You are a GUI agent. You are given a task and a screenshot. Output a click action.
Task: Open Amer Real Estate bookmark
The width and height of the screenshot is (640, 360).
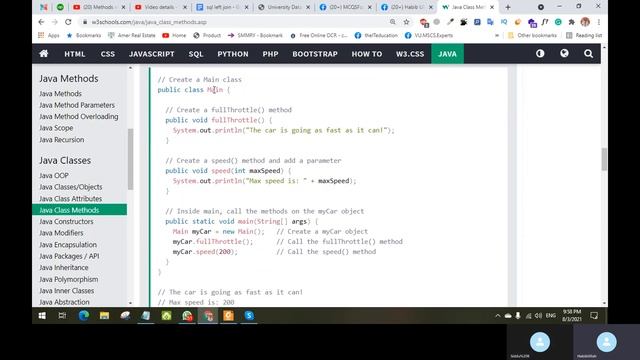click(x=131, y=36)
